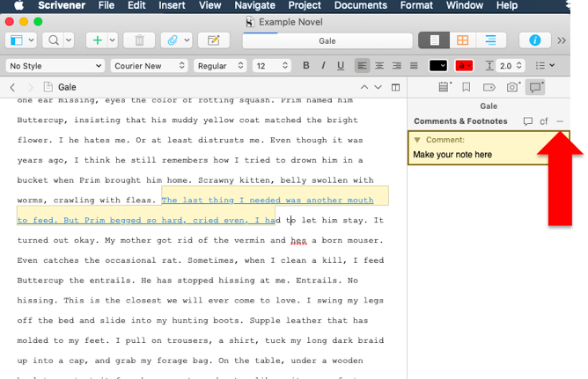Open the Help menu
Image resolution: width=588 pixels, height=379 pixels.
[507, 5]
